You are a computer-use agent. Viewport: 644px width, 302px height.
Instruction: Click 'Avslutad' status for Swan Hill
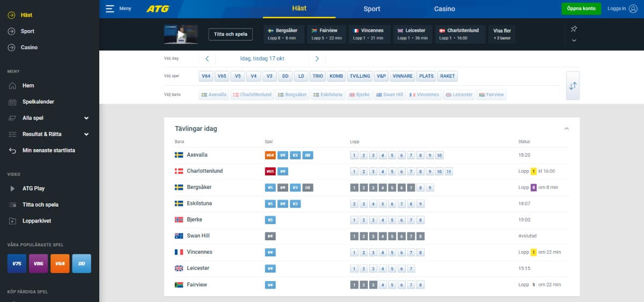pyautogui.click(x=527, y=236)
